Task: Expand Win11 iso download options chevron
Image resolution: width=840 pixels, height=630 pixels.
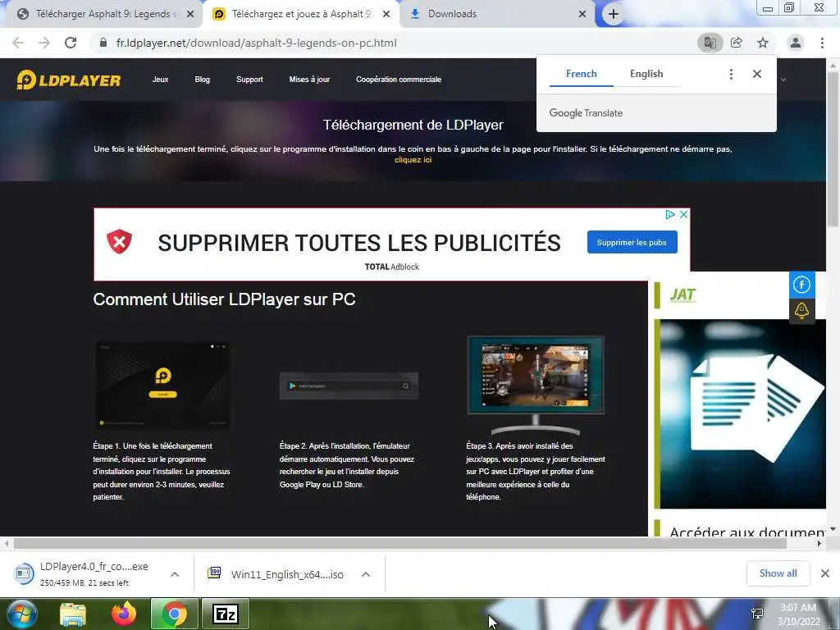Action: [x=366, y=574]
